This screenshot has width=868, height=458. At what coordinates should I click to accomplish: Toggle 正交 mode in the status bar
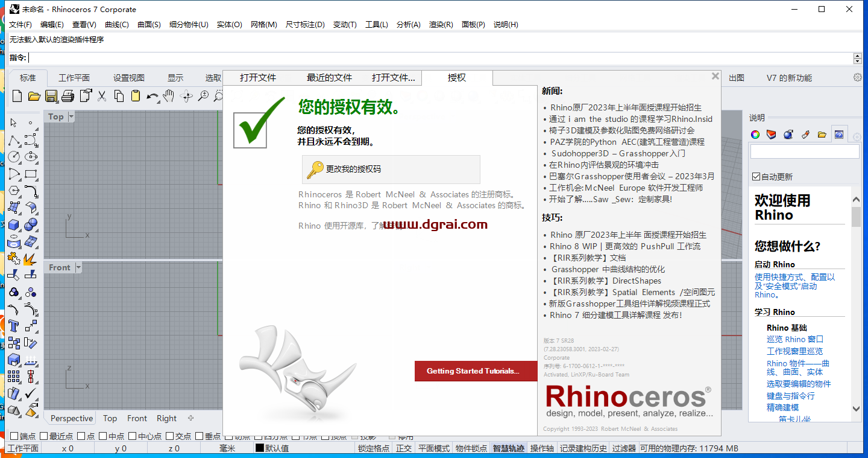[x=404, y=448]
